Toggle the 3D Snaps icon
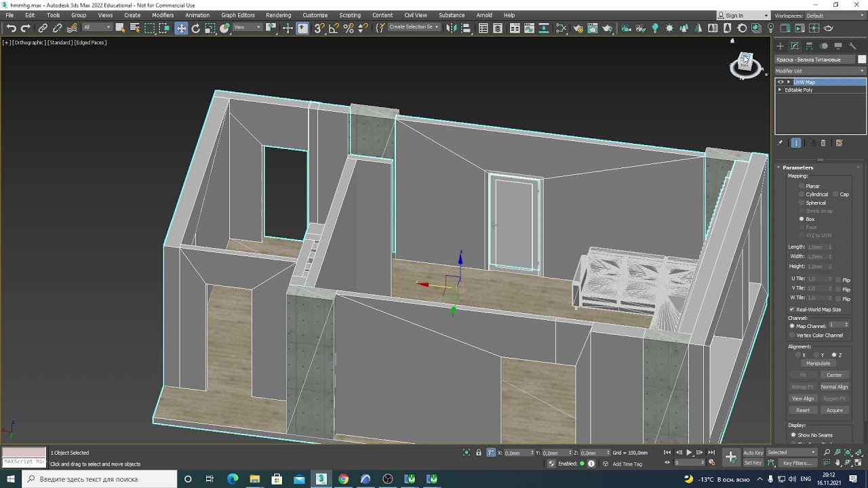Image resolution: width=868 pixels, height=488 pixels. click(x=319, y=28)
